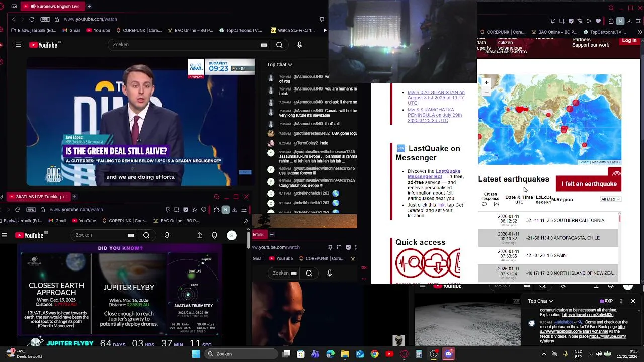
Task: Click the YouTube logo in the Euronews window
Action: tap(44, 45)
